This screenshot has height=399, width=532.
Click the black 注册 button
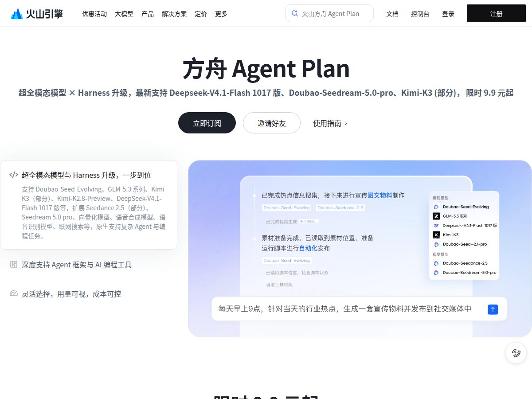[496, 13]
